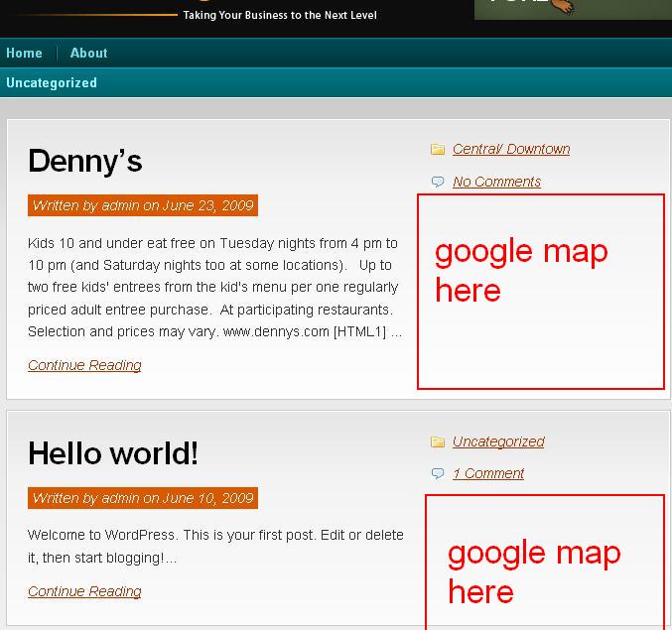Click the banner image in the header corner
Screen dimensions: 672x630
click(x=573, y=9)
